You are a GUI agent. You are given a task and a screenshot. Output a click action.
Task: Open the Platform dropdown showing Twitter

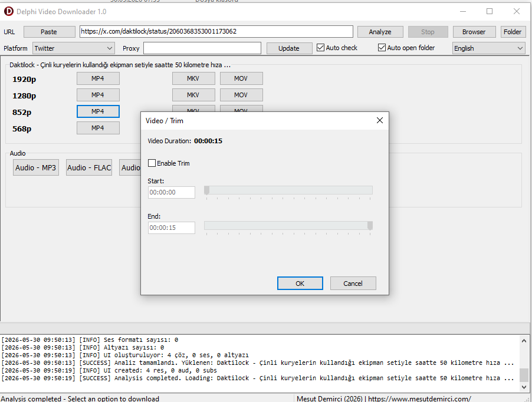tap(74, 48)
